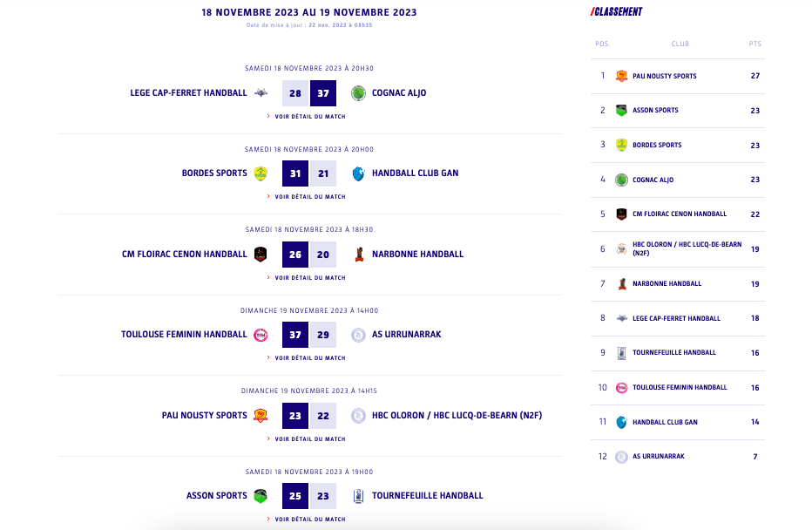Click the Narbonne Handball standings logo
The height and width of the screenshot is (530, 812).
click(621, 283)
